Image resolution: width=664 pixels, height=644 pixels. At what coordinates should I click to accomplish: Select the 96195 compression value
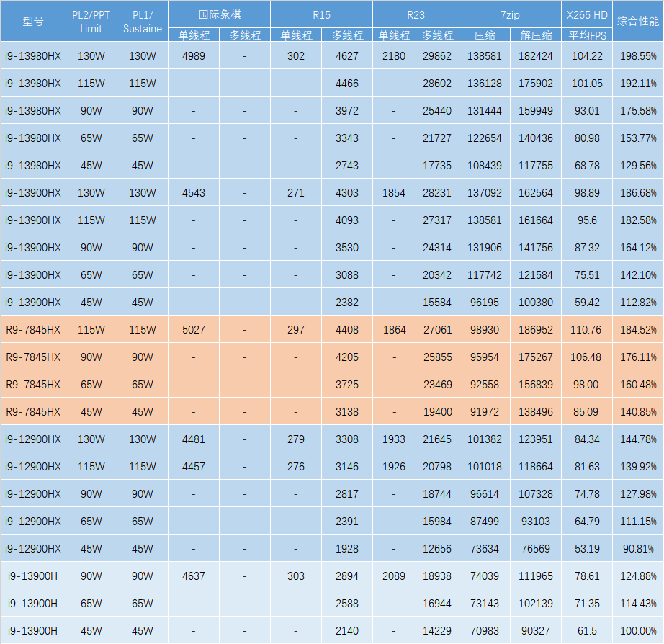[485, 302]
